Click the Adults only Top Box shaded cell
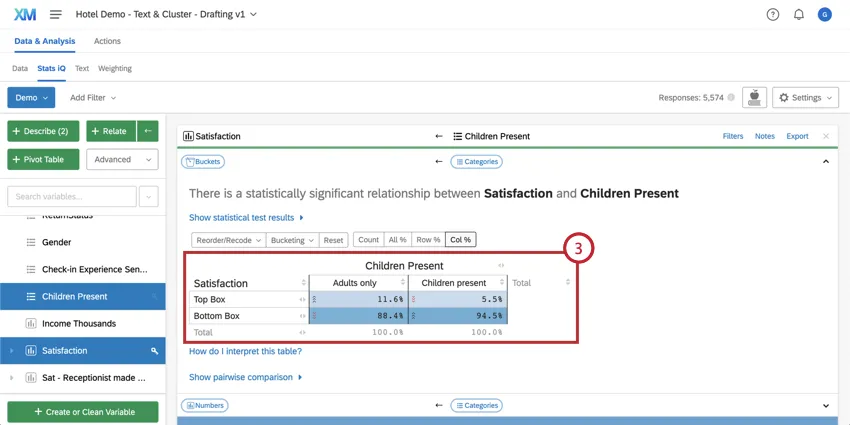Viewport: 850px width, 425px height. tap(358, 299)
